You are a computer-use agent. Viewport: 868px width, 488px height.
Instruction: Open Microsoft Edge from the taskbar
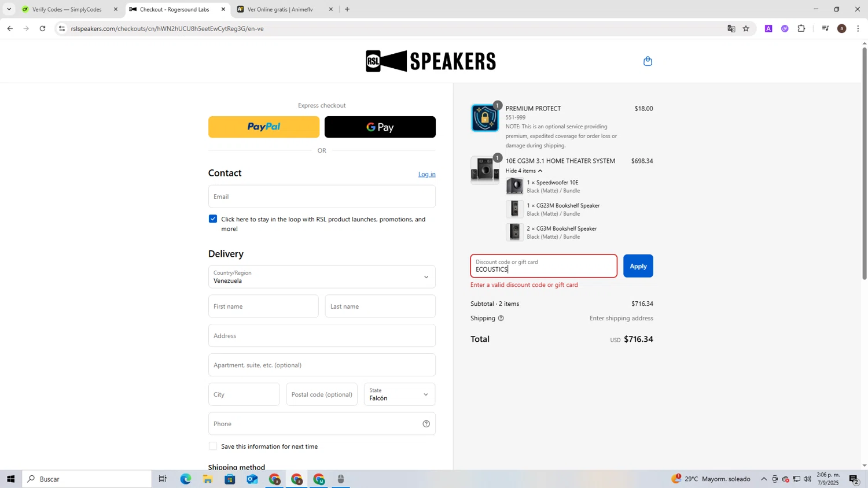(185, 479)
